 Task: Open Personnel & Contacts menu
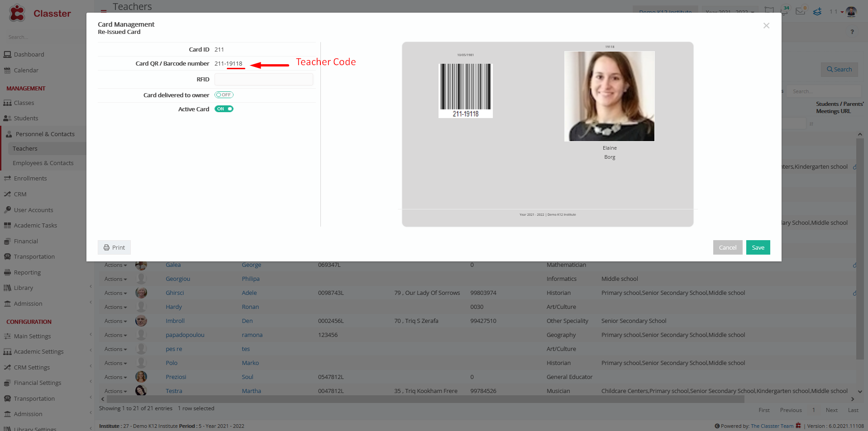[x=45, y=134]
